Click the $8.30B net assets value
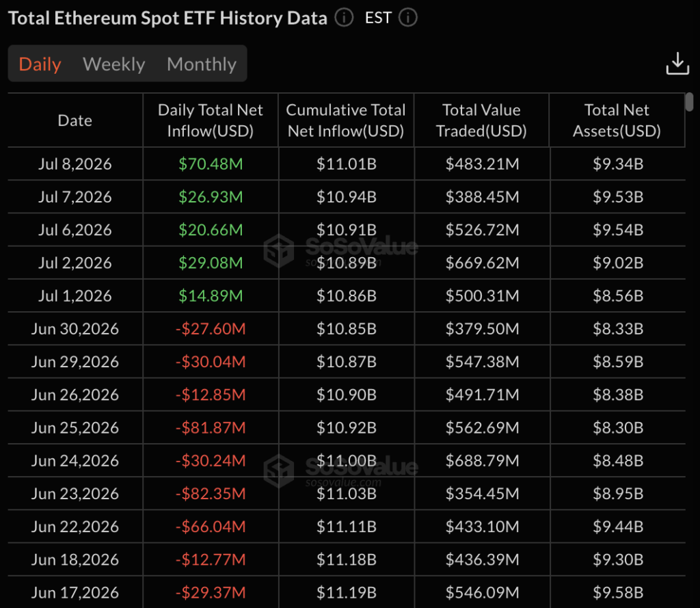This screenshot has width=700, height=608. [618, 428]
